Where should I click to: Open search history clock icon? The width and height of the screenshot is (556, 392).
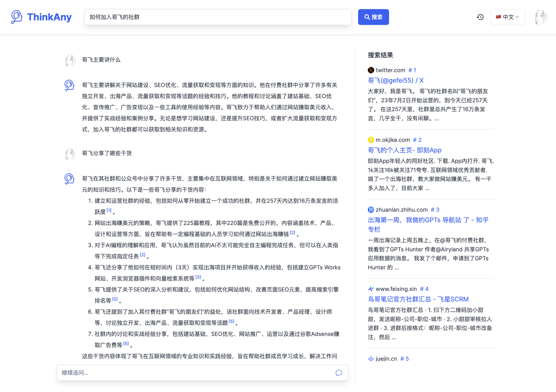pyautogui.click(x=480, y=17)
